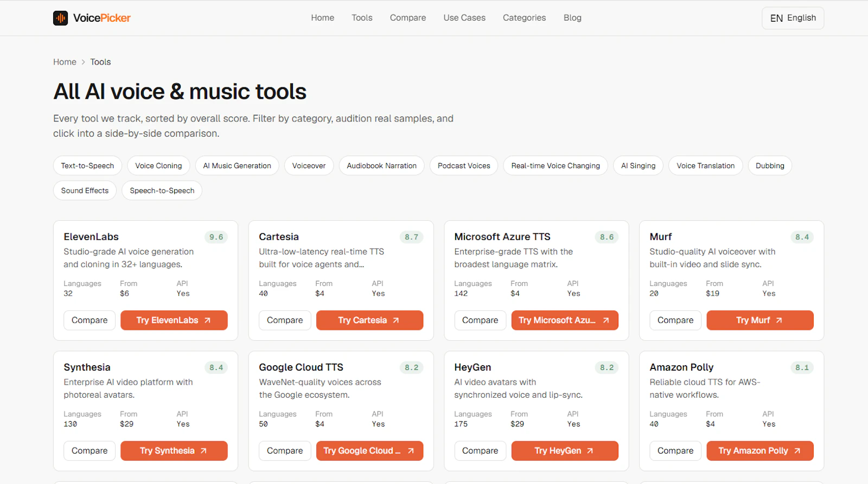Click the arrow icon on Try Microsoft Azu...
Screen dimensions: 868x484
pos(606,320)
